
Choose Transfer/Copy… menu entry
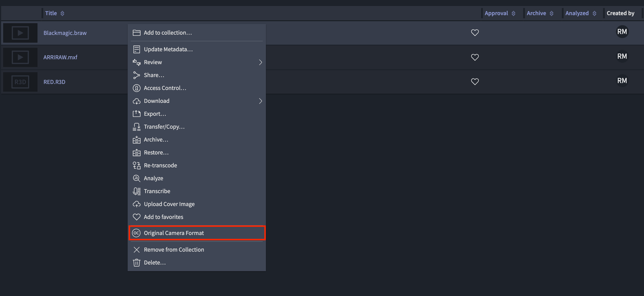[197, 127]
